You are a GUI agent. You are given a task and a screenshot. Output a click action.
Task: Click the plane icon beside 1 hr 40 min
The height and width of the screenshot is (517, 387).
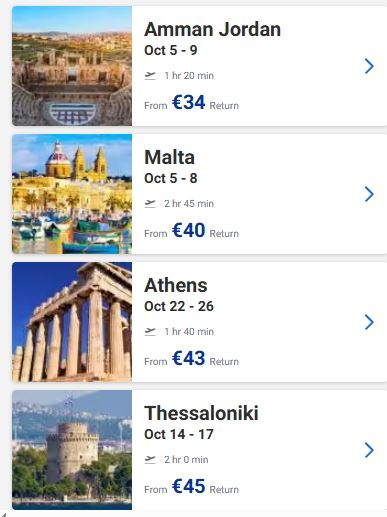click(150, 332)
